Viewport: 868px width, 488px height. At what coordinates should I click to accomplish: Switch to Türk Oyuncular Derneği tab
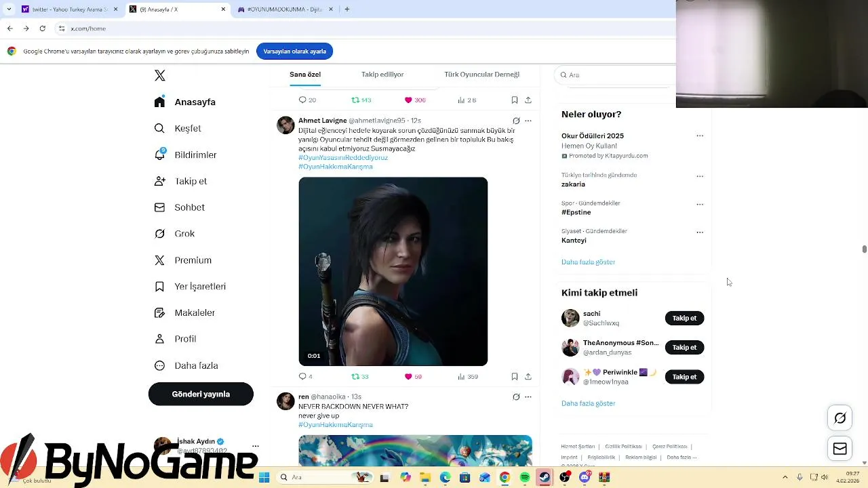(481, 75)
